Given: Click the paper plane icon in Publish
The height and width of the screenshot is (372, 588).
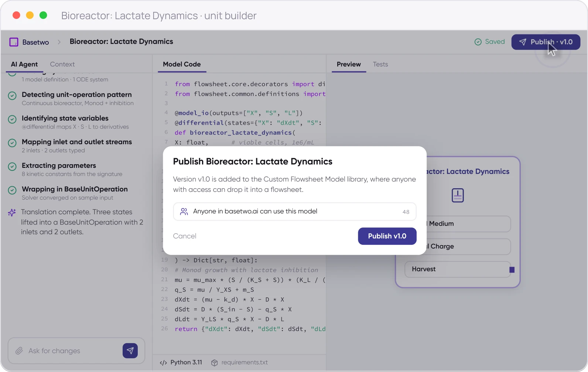Looking at the screenshot, I should pos(523,42).
